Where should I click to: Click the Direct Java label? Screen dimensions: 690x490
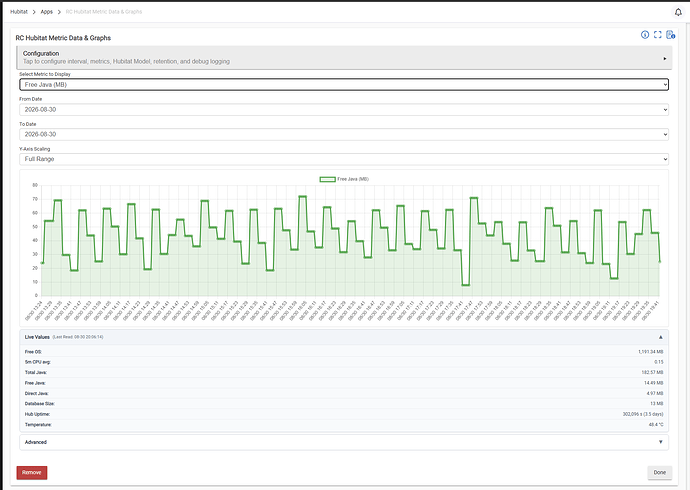[37, 394]
